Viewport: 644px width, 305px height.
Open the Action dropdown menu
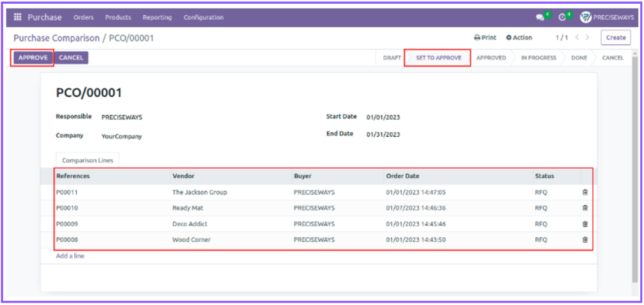[519, 38]
